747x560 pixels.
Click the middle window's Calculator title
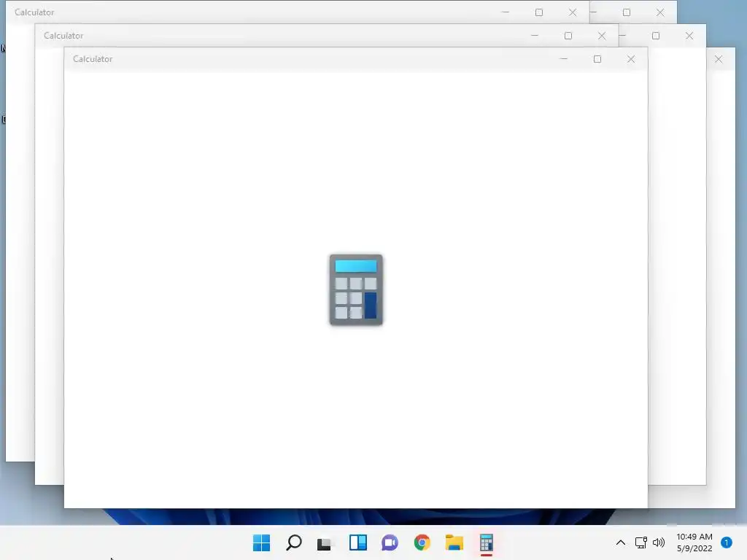[63, 36]
